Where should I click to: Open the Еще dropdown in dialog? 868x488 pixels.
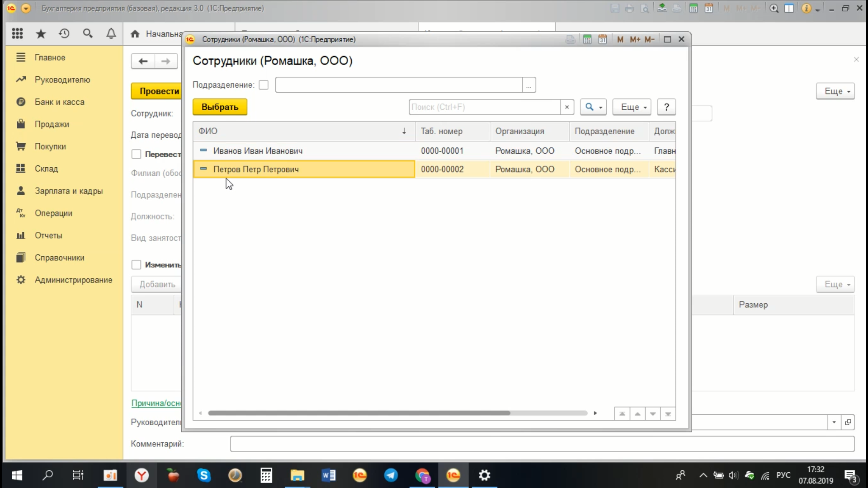[x=632, y=107]
